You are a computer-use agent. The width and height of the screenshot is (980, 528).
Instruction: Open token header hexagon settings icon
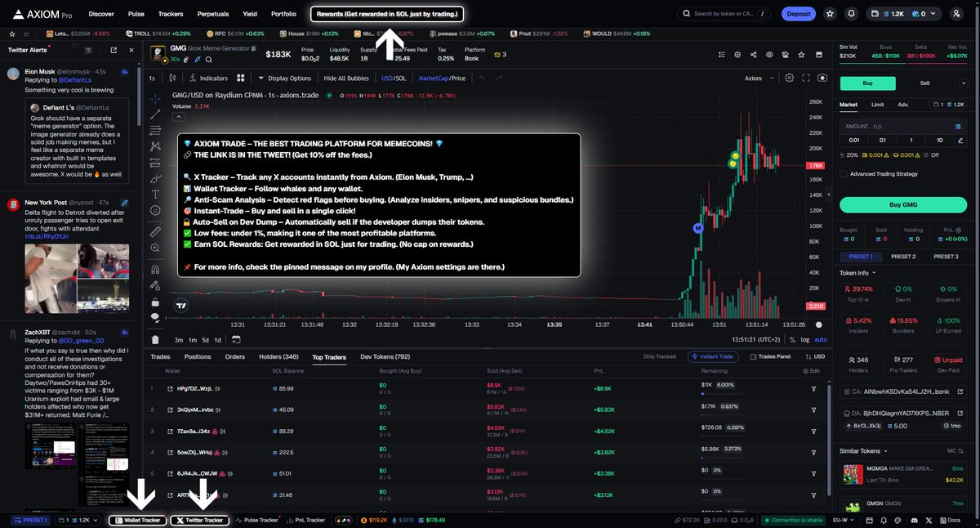[737, 55]
